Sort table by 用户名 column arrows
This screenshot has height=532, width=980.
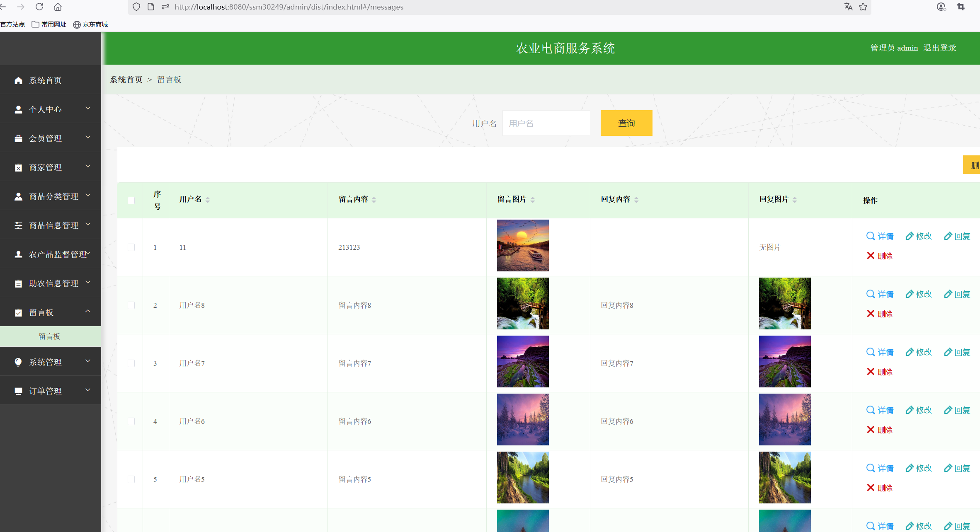208,199
